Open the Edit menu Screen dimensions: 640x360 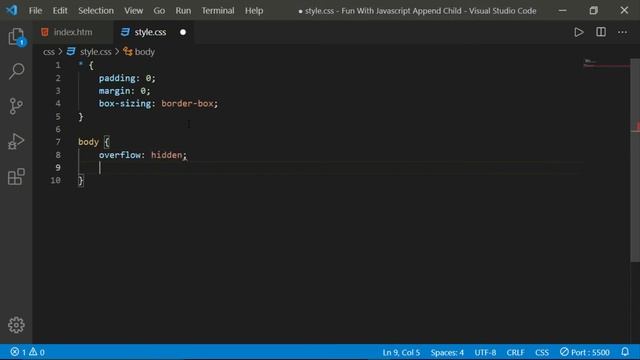tap(60, 11)
